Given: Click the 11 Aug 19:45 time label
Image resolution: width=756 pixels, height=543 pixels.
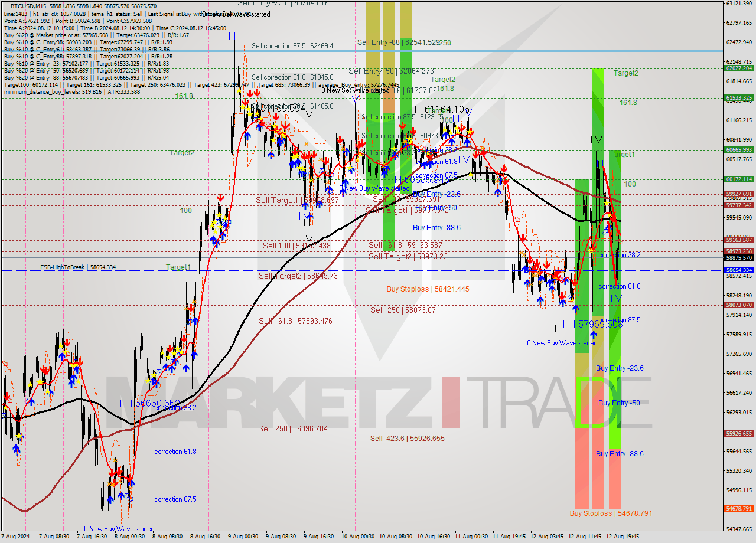Looking at the screenshot, I should tap(510, 537).
